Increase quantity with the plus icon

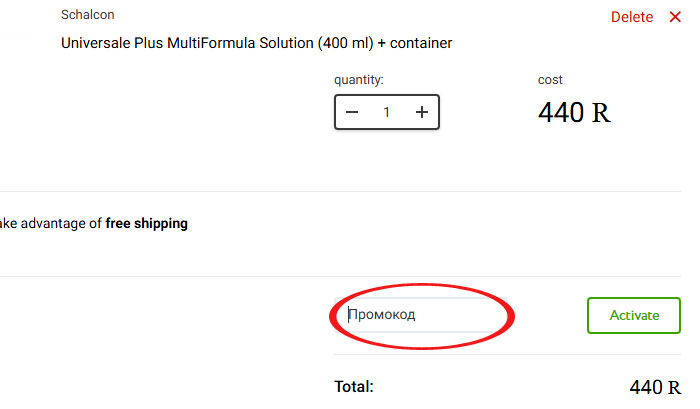421,112
